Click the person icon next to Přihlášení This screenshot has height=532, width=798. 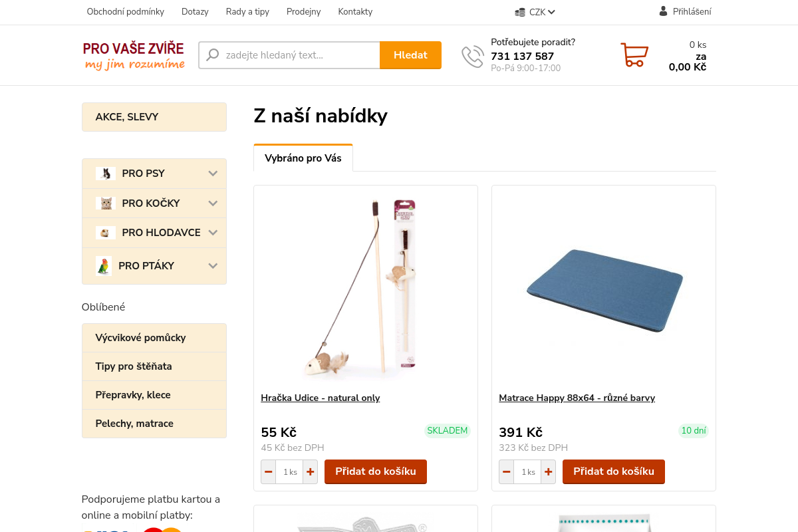[663, 11]
